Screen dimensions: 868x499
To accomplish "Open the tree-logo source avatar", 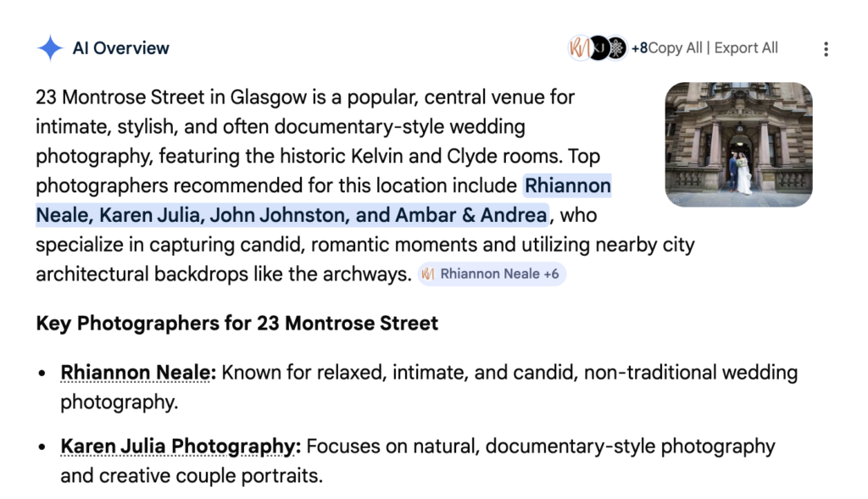I will click(616, 48).
